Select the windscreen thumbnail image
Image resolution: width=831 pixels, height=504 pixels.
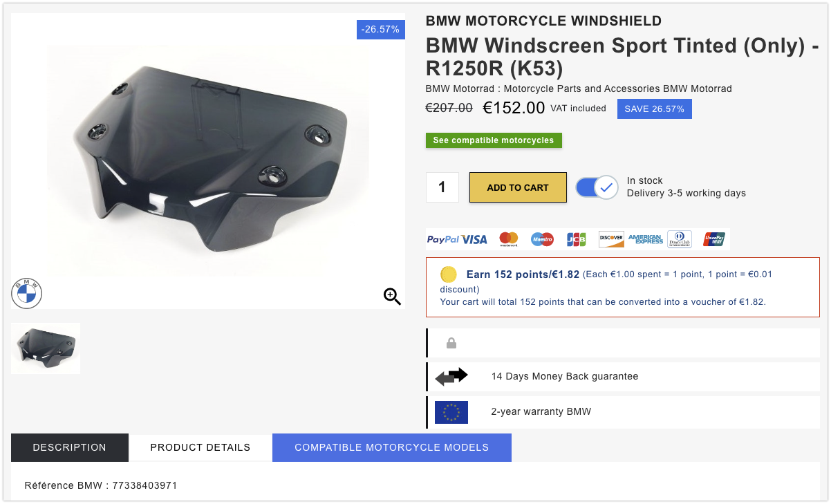coord(46,348)
